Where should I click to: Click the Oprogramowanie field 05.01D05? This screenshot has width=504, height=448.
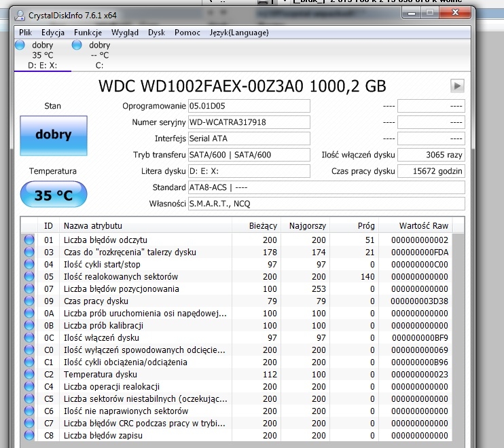click(249, 106)
